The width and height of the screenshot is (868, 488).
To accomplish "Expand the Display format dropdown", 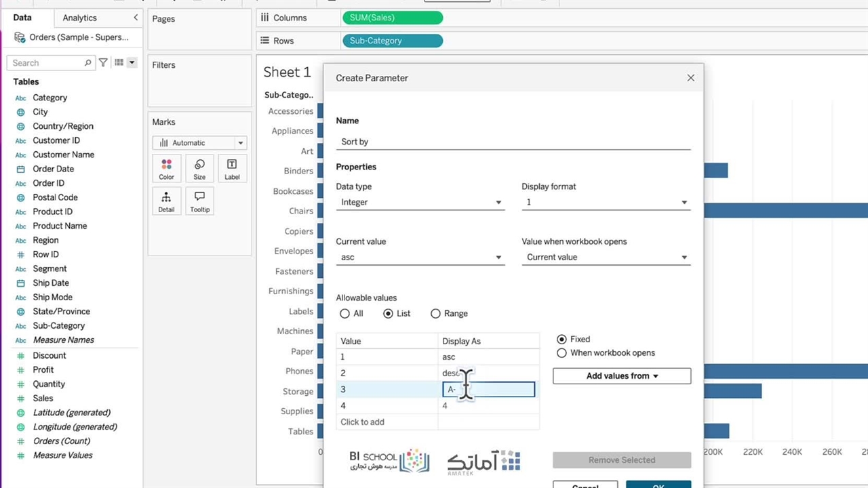I will tap(606, 202).
